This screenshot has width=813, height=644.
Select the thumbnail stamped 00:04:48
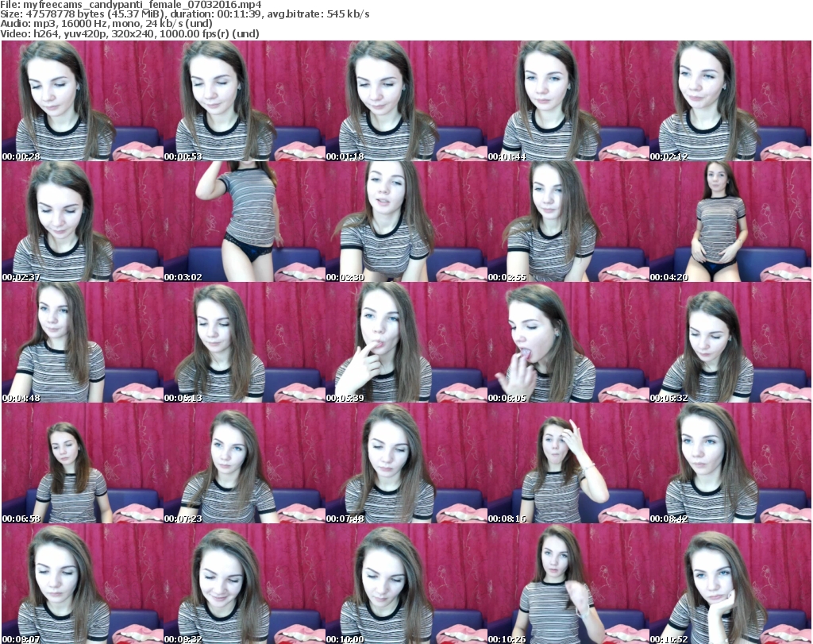coord(83,343)
